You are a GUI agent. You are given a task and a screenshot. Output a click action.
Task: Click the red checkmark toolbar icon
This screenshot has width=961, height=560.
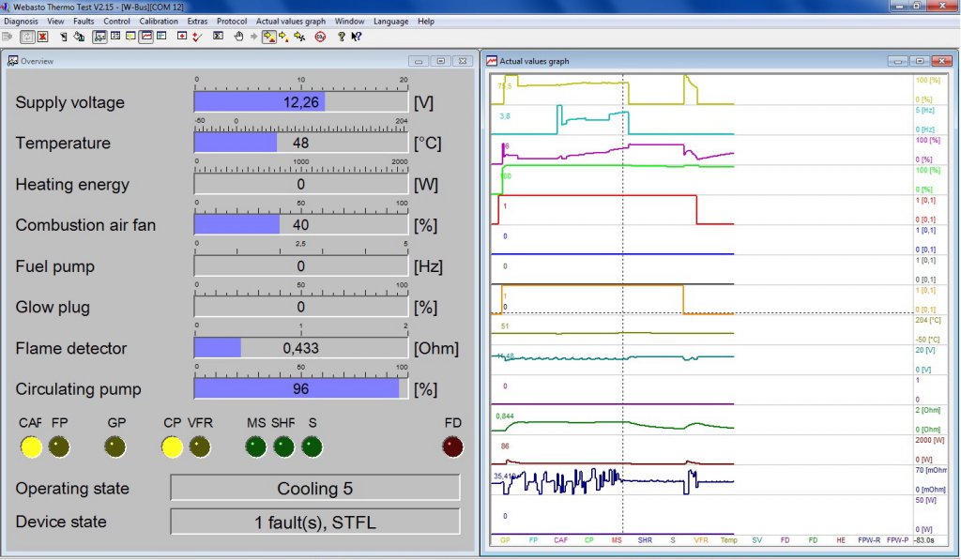(197, 37)
